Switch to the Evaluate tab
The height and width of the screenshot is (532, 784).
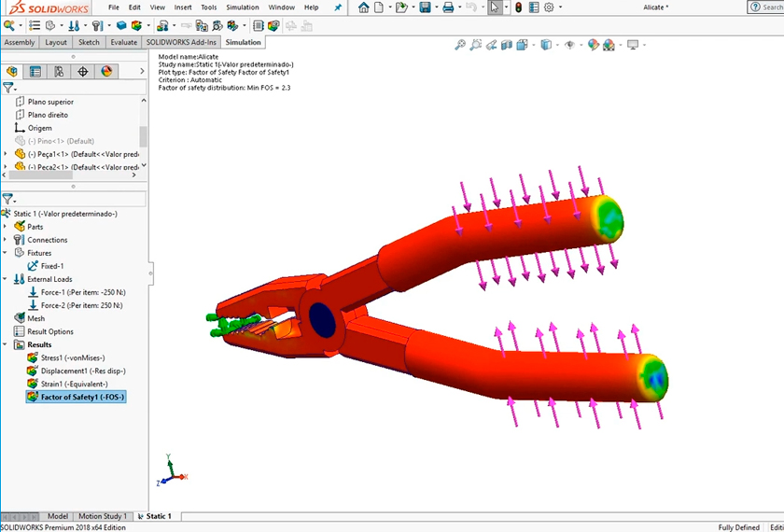pos(123,42)
